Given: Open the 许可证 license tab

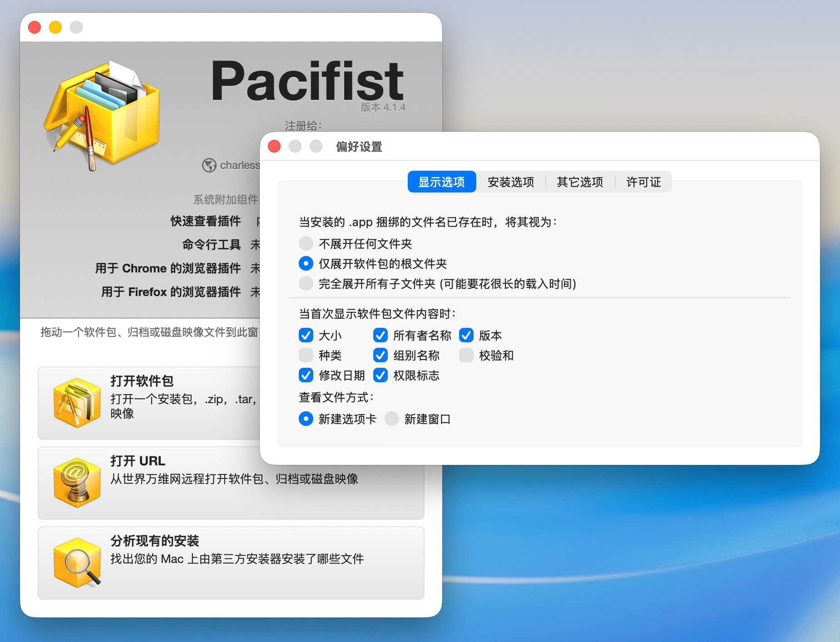Looking at the screenshot, I should [643, 182].
